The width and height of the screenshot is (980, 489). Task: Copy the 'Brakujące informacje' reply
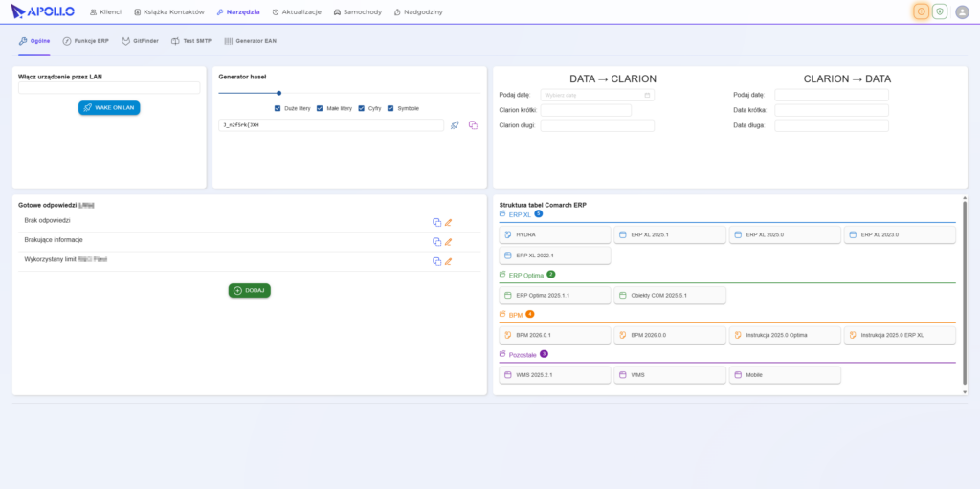(x=436, y=242)
